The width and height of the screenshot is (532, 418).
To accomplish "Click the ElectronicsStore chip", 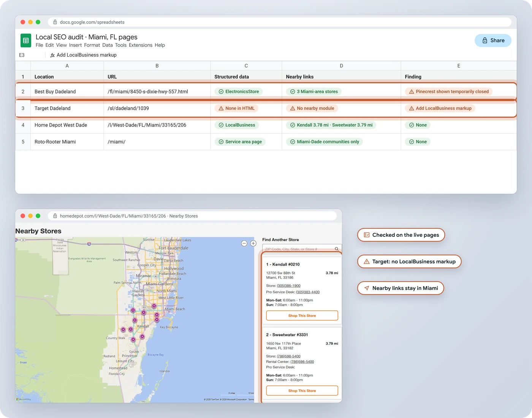I will pyautogui.click(x=239, y=92).
